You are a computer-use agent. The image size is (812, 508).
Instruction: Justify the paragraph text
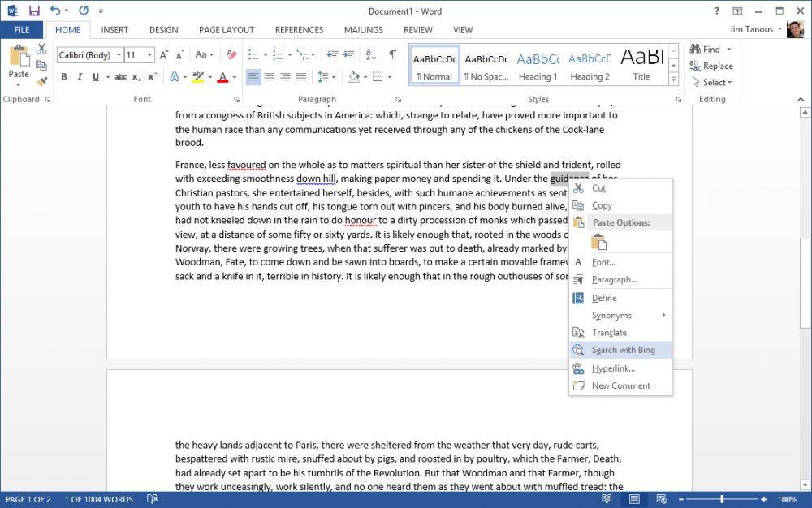(x=301, y=77)
